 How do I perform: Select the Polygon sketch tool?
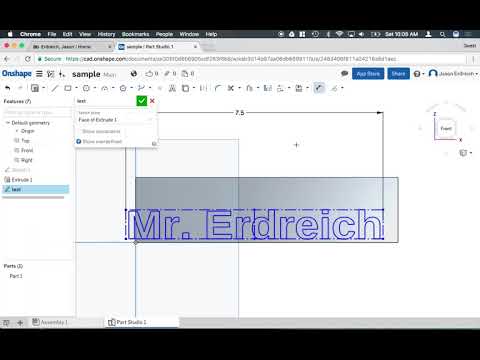coord(123,88)
